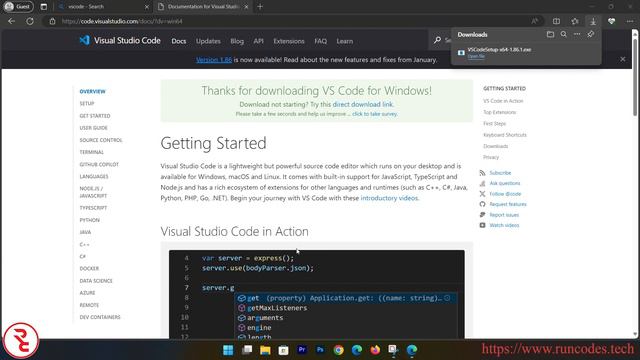
Task: Toggle the split screen icon
Action: (556, 21)
